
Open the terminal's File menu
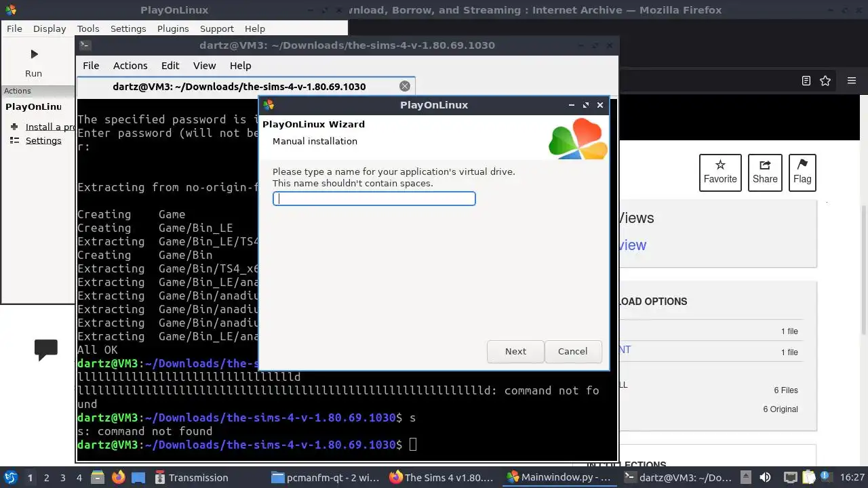(91, 66)
